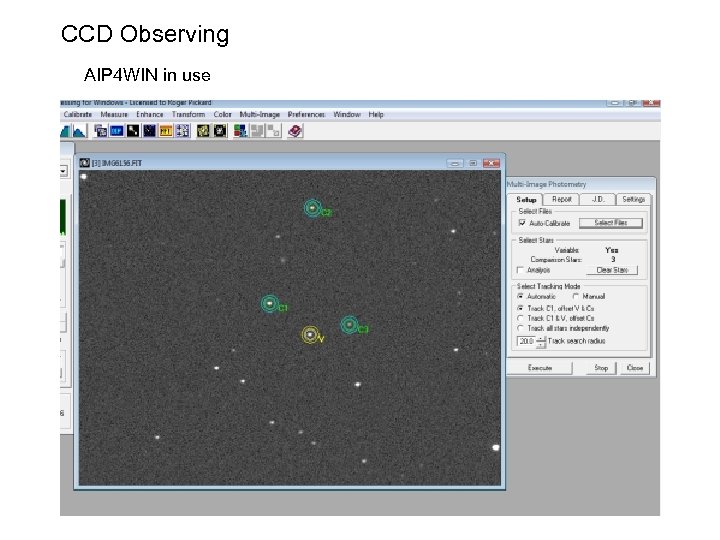Click the Multi-Image Photometry title text
The width and height of the screenshot is (720, 540).
point(546,185)
